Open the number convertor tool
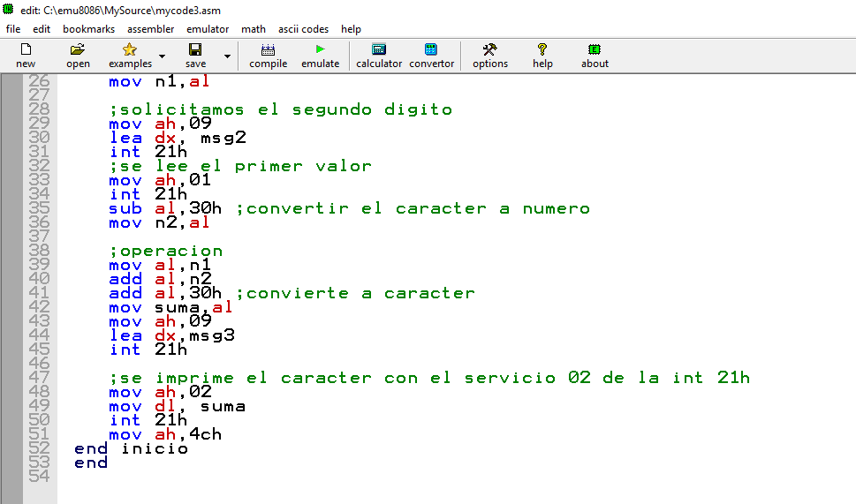The width and height of the screenshot is (856, 504). click(431, 49)
